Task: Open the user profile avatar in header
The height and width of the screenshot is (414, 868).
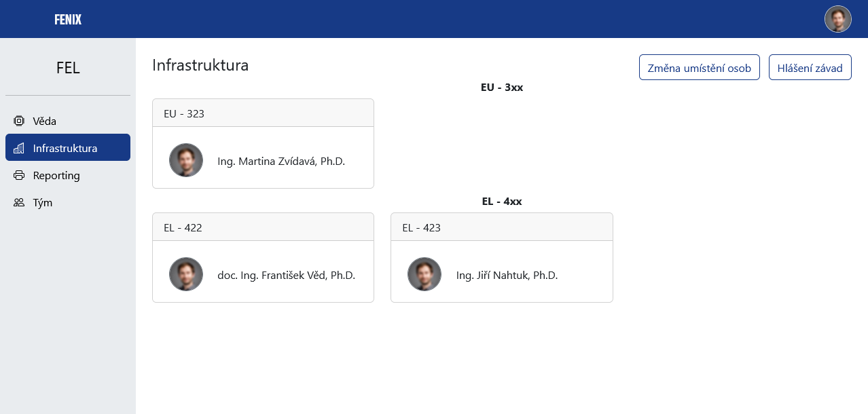Action: click(838, 19)
